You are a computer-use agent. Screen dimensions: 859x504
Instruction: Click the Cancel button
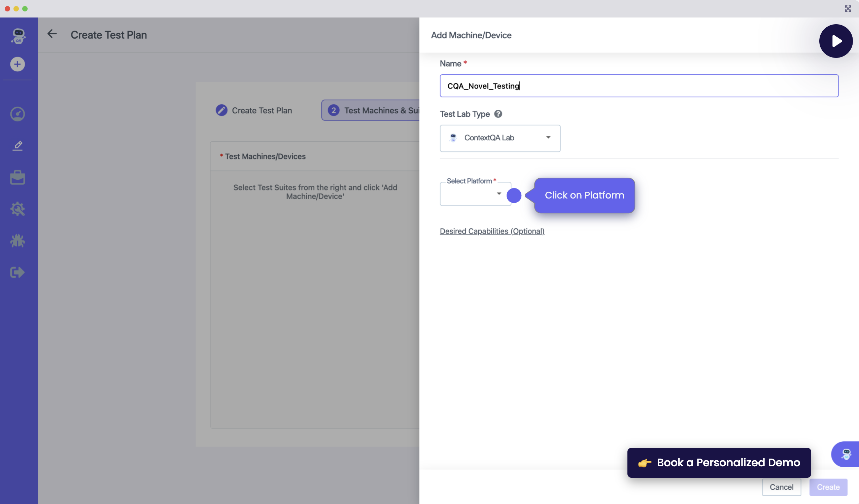coord(781,487)
